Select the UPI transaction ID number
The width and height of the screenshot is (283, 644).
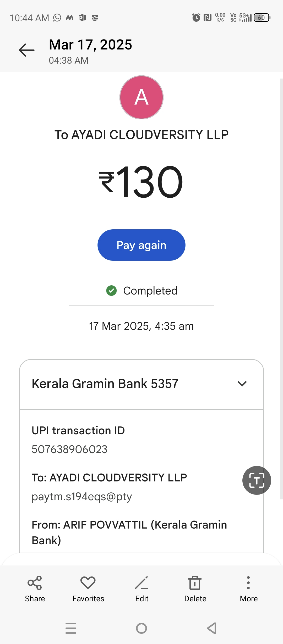pyautogui.click(x=69, y=449)
